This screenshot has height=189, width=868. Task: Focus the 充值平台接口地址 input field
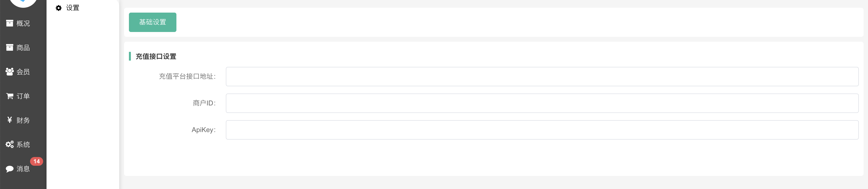[542, 77]
